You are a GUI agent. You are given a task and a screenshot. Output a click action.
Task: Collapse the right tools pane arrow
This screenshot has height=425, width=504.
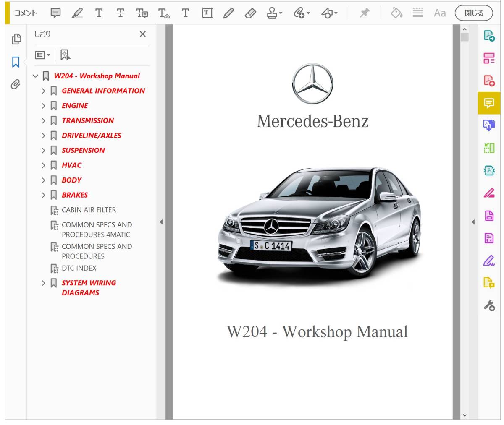pos(473,222)
